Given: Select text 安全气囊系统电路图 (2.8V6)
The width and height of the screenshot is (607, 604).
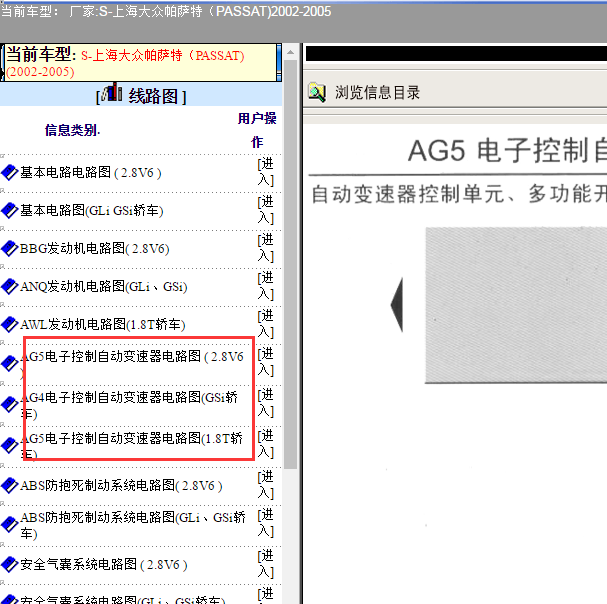Looking at the screenshot, I should pos(104,565).
